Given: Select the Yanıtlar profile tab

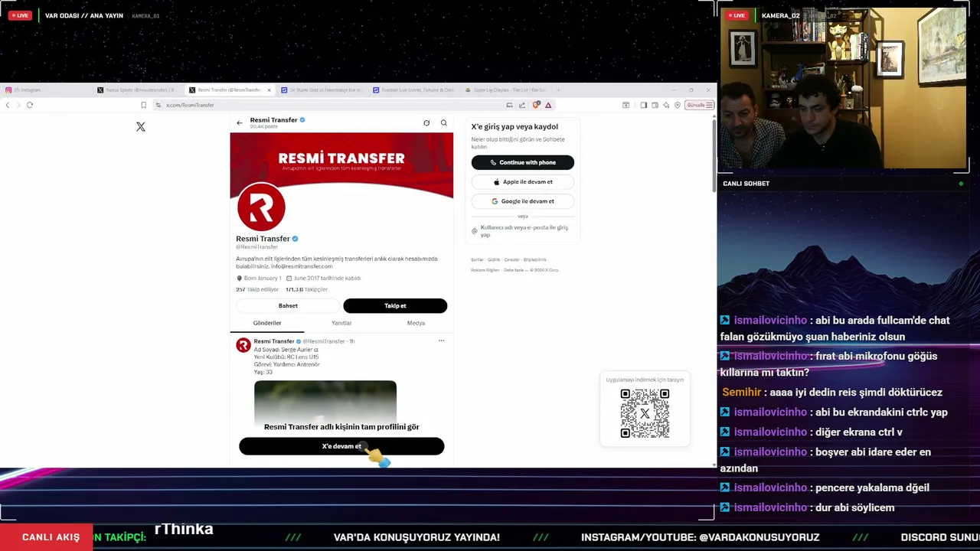Looking at the screenshot, I should tap(341, 323).
